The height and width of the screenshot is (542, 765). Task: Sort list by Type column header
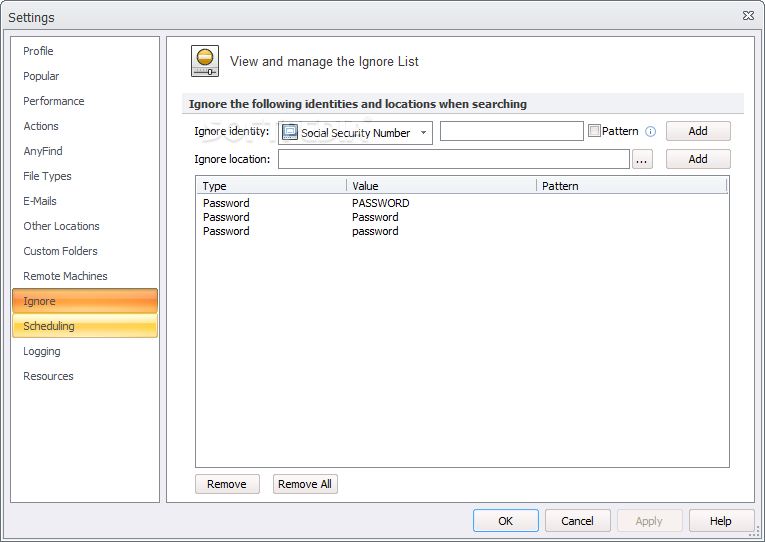271,186
